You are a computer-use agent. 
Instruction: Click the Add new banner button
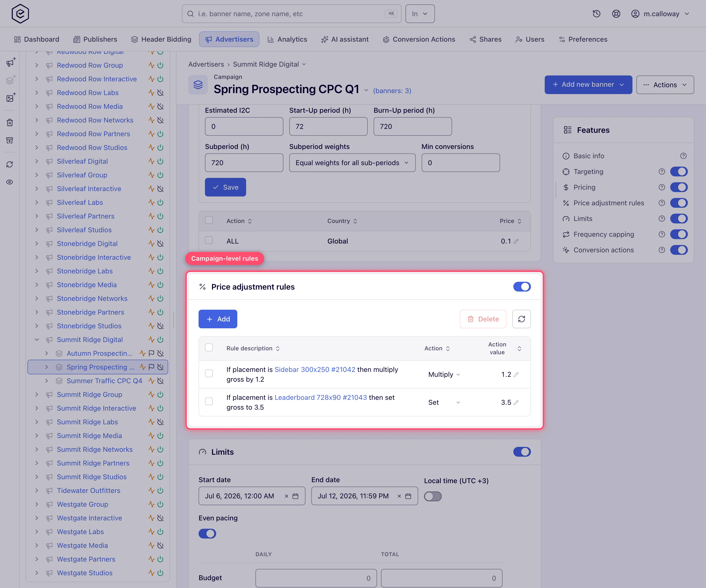588,85
